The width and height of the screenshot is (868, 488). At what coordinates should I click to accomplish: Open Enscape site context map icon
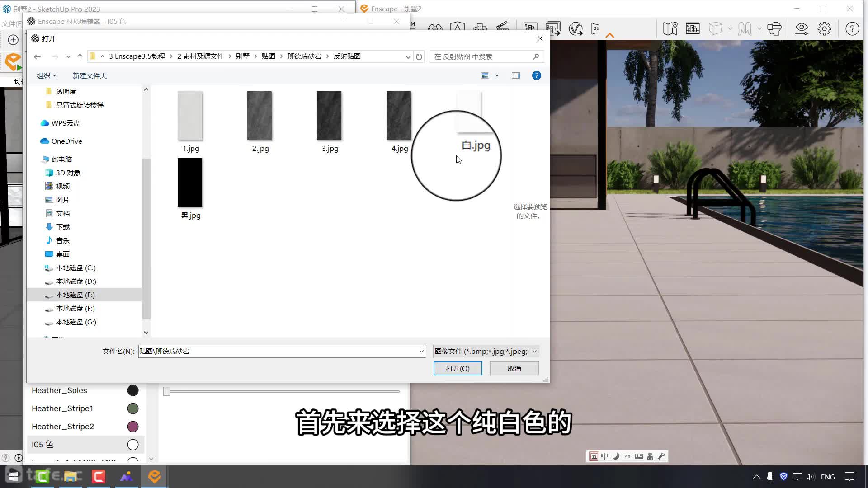pyautogui.click(x=670, y=28)
